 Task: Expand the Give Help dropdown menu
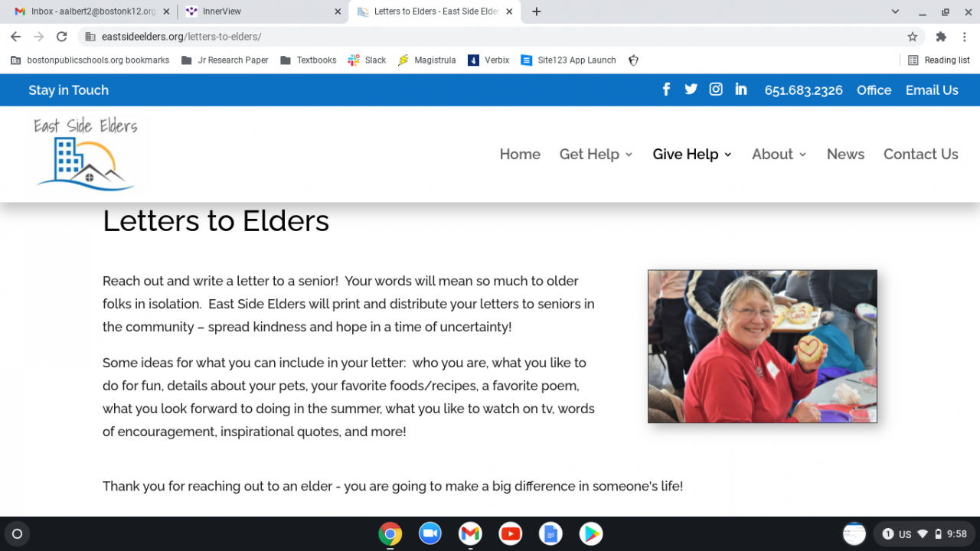click(692, 154)
